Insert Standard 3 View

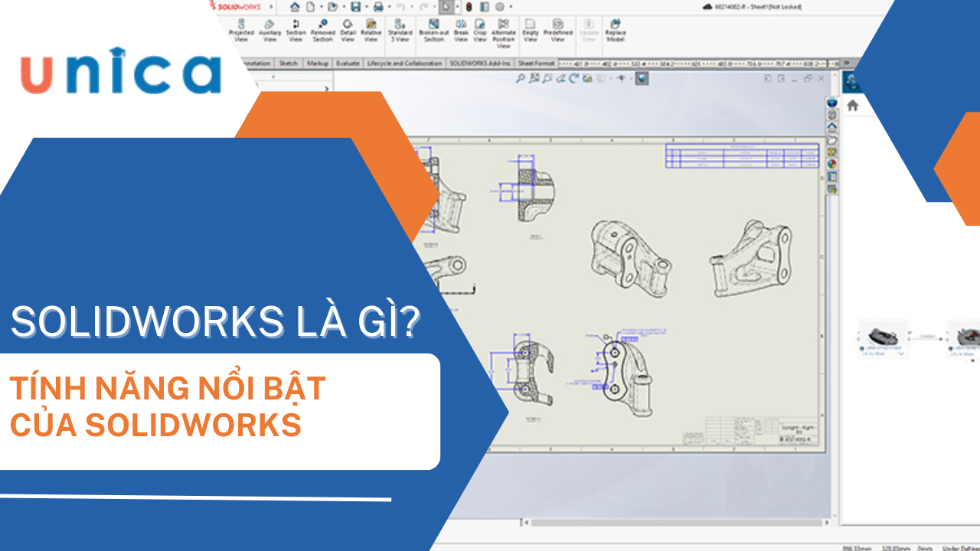coord(400,30)
